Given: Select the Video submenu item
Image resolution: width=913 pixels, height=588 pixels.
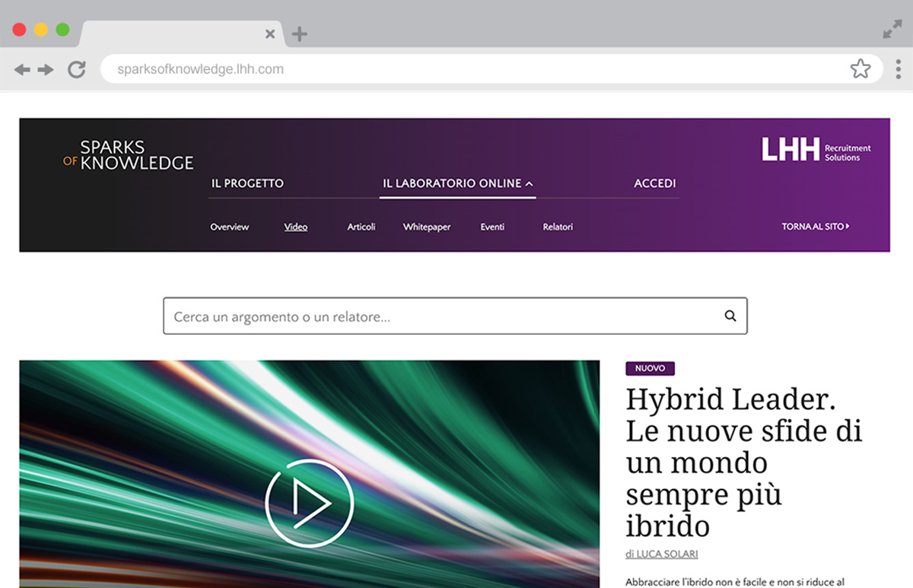Looking at the screenshot, I should tap(296, 227).
